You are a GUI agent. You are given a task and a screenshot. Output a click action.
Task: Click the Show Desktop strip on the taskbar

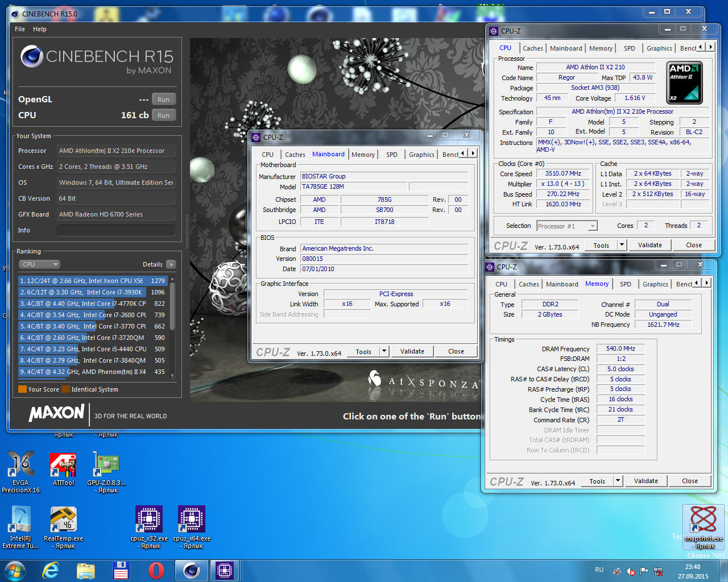coord(723,570)
